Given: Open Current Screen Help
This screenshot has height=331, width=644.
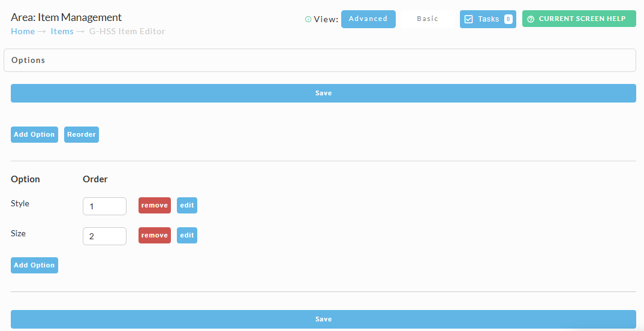Looking at the screenshot, I should (x=579, y=19).
